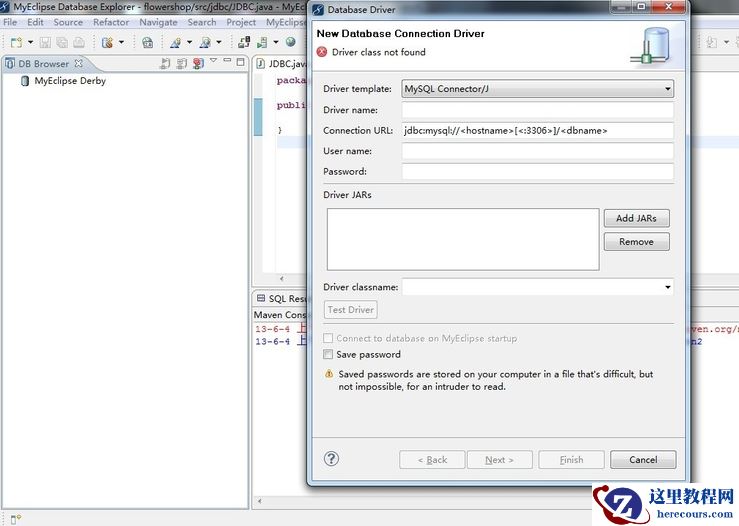Select MyEclipse Derby in DB Browser tree
Viewport: 739px width, 526px height.
tap(70, 81)
